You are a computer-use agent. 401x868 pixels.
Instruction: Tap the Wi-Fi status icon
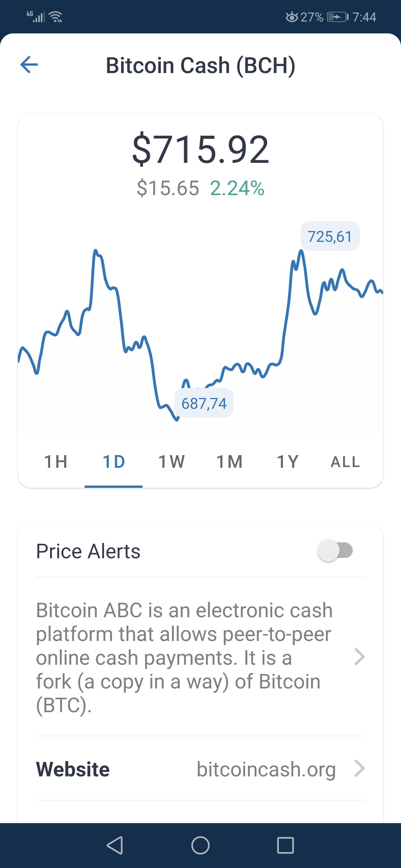click(x=56, y=17)
